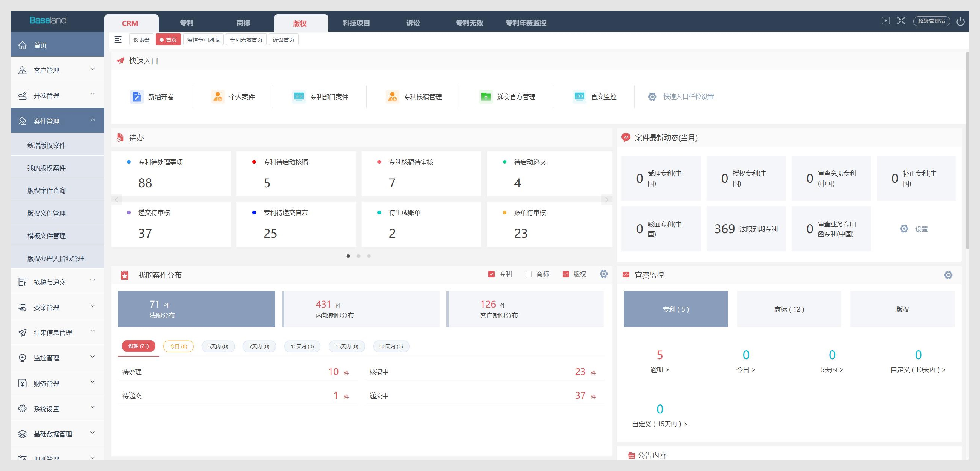980x471 pixels.
Task: Expand 财务管理 menu chevron
Action: point(92,382)
